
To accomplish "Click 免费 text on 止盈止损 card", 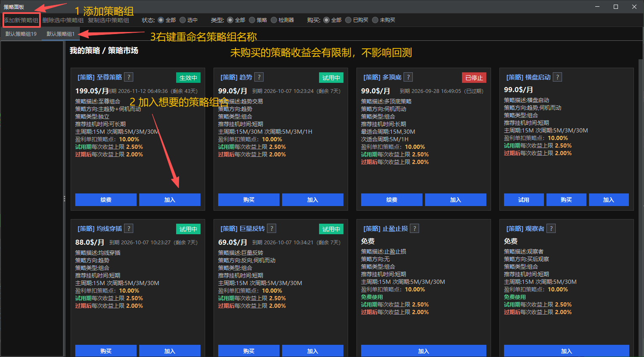I will [x=368, y=241].
